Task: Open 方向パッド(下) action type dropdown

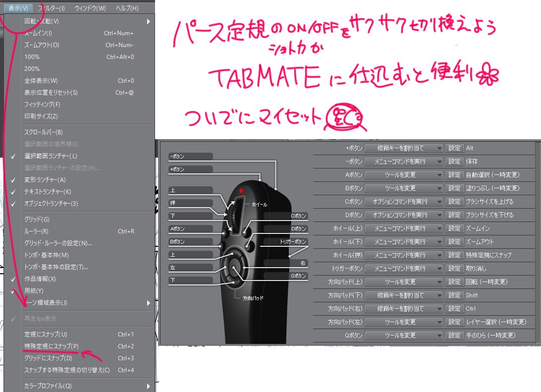Action: 404,295
